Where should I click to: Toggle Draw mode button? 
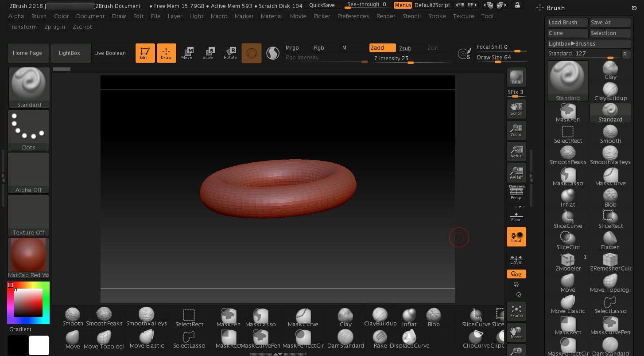pyautogui.click(x=167, y=53)
